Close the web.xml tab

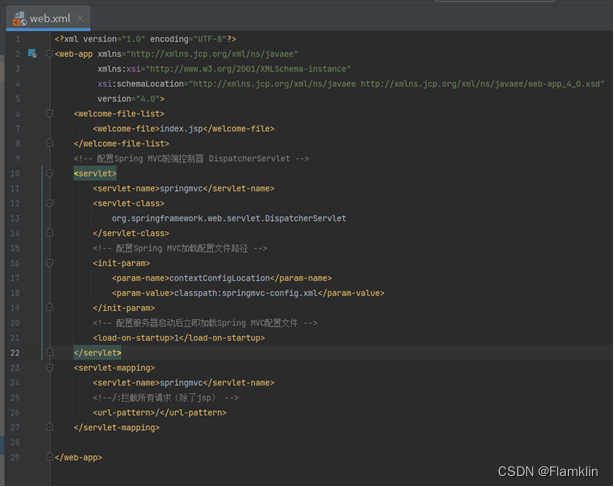point(80,18)
